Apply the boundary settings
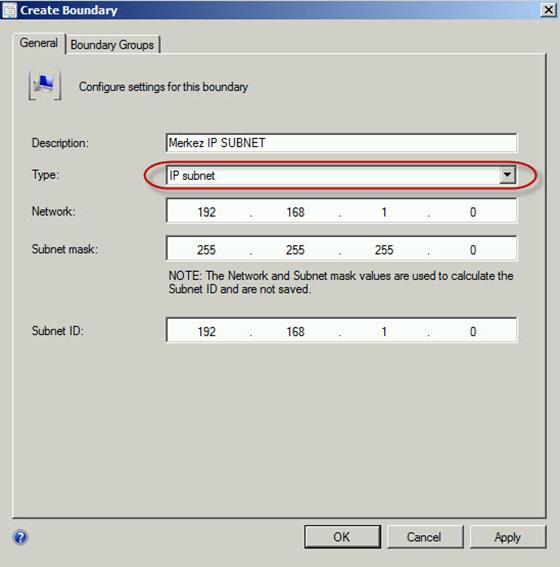This screenshot has width=560, height=567. pos(508,537)
